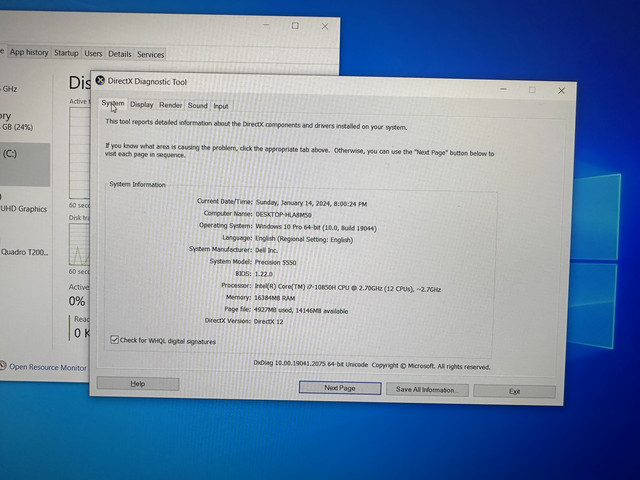Select disk (C:) entry in Task Manager sidebar

point(24,164)
